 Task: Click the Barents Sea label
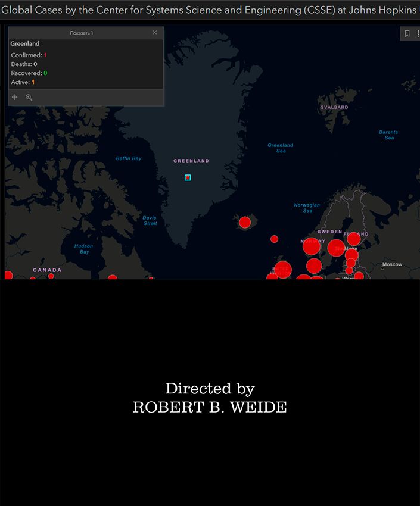[x=388, y=135]
